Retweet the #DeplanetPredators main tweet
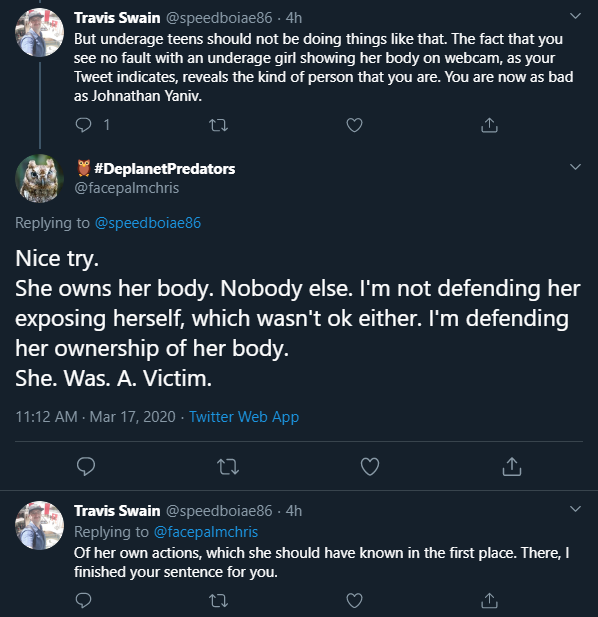Viewport: 598px width, 617px height. (228, 467)
